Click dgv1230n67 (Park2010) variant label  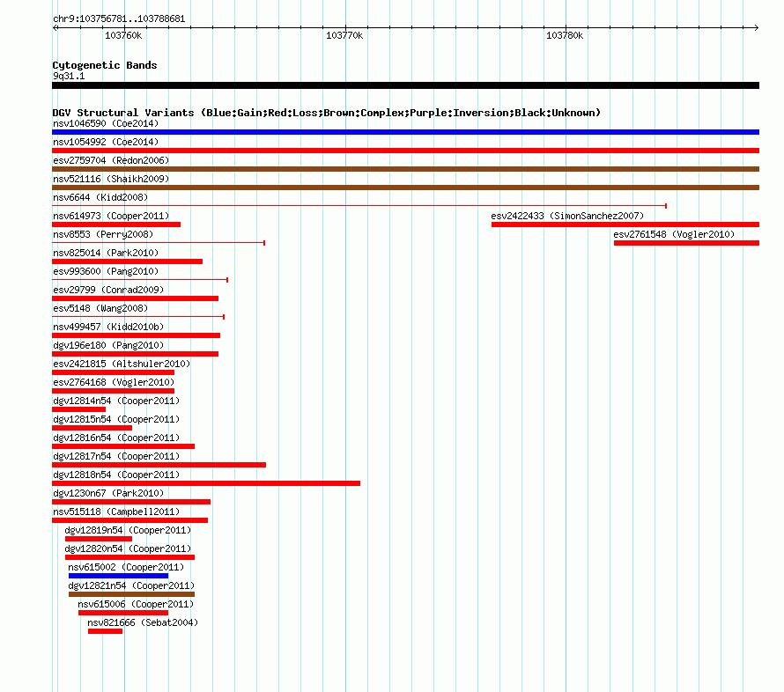pos(108,493)
